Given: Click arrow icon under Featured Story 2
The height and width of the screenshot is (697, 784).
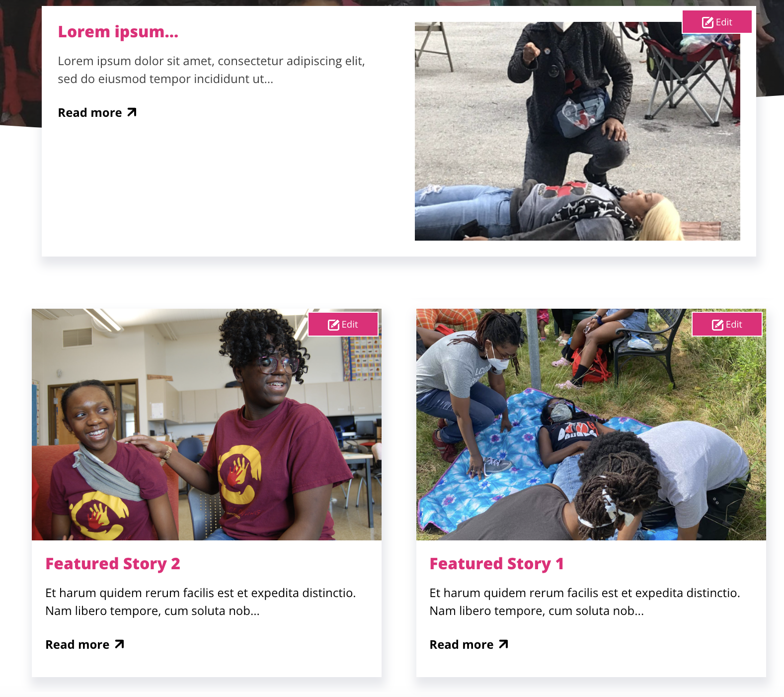Looking at the screenshot, I should pyautogui.click(x=119, y=644).
